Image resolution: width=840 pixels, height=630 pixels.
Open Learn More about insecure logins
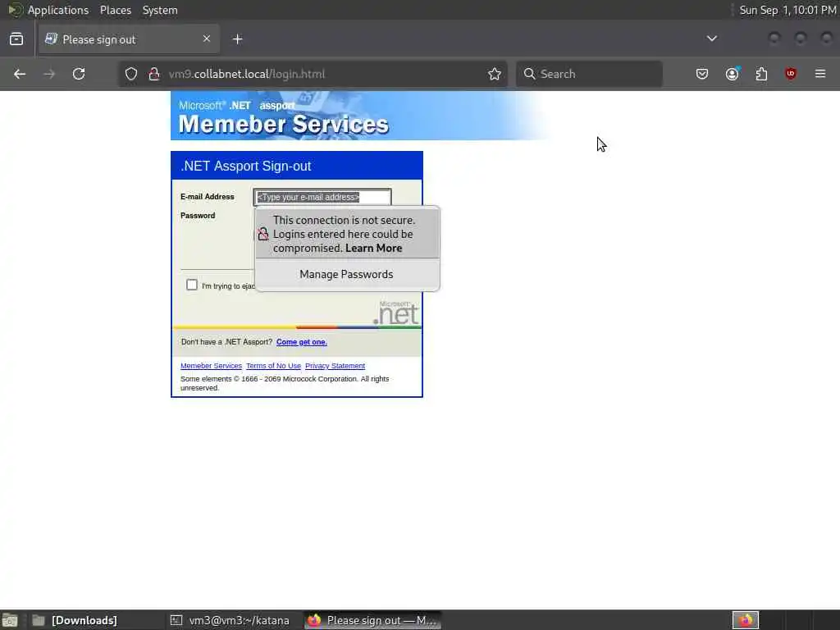[373, 248]
